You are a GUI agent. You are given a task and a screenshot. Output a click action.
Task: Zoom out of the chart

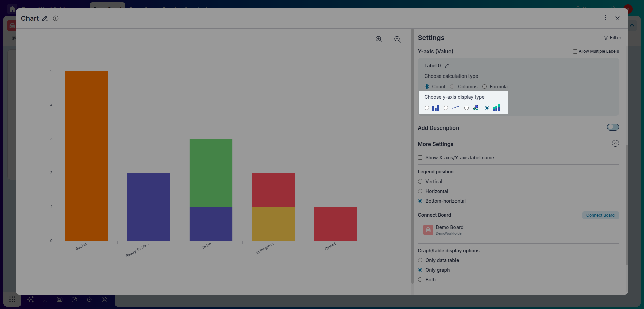[x=398, y=39]
